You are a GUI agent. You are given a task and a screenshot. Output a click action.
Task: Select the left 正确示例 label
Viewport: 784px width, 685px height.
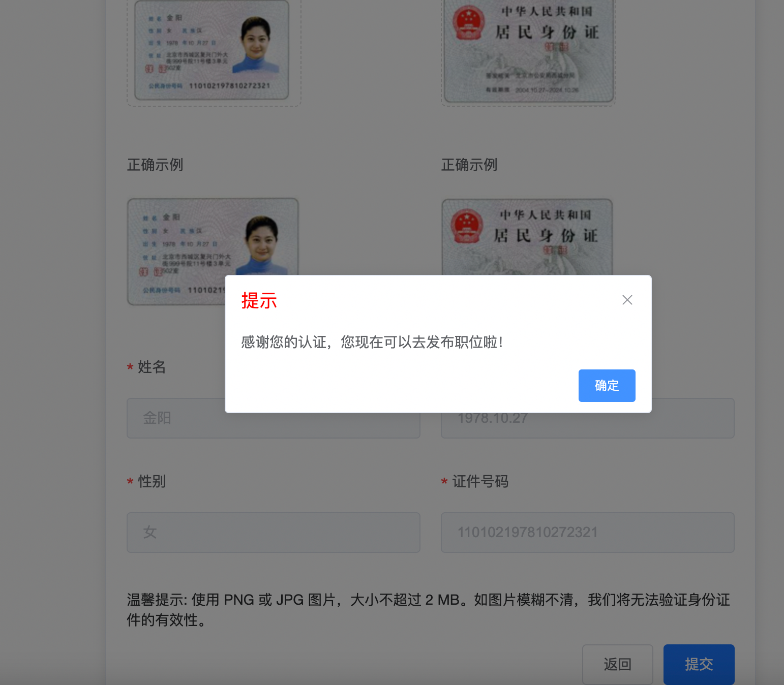click(x=155, y=165)
